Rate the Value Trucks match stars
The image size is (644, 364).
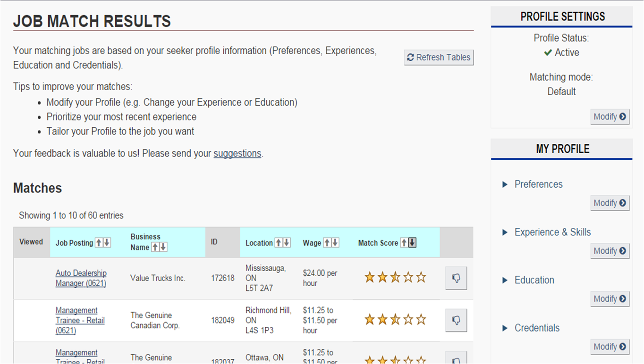click(395, 278)
